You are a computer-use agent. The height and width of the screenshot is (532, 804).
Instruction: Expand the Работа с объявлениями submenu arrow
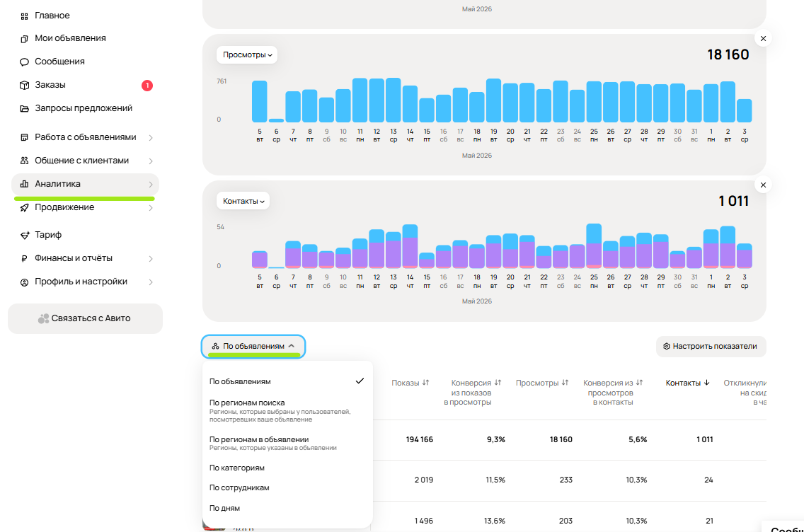[151, 138]
